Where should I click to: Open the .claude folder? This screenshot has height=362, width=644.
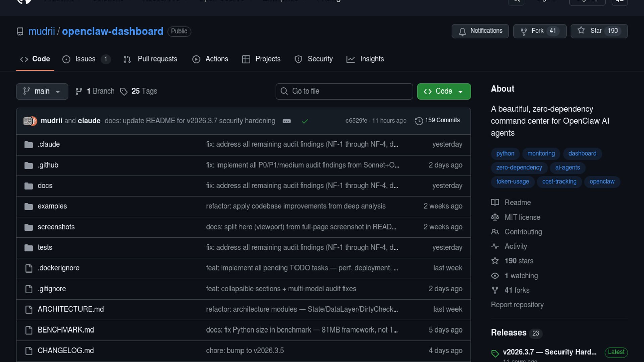point(49,144)
